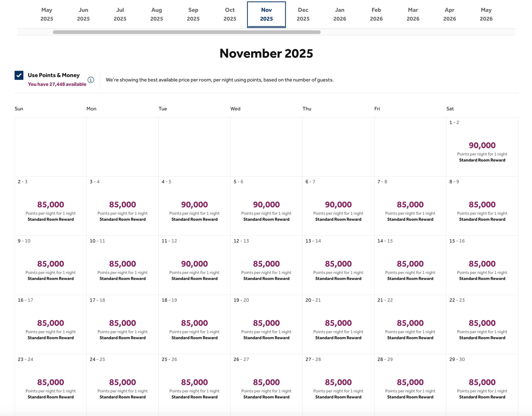The image size is (532, 416).
Task: Uncheck the Use Points & Money checkbox
Action: click(19, 75)
